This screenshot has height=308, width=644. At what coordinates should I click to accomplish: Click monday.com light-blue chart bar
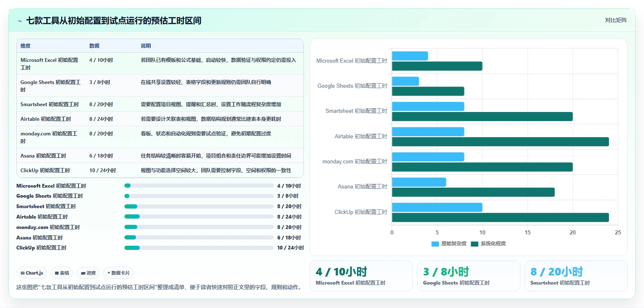click(x=428, y=157)
